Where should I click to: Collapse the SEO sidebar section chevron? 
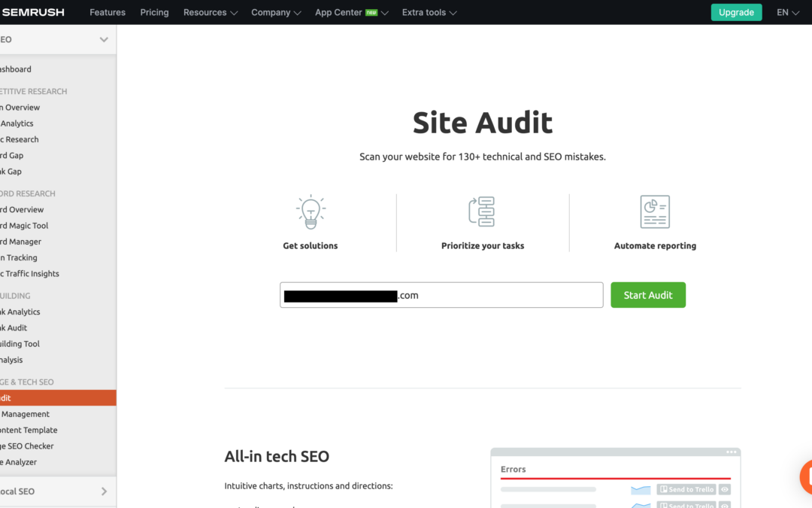coord(104,40)
